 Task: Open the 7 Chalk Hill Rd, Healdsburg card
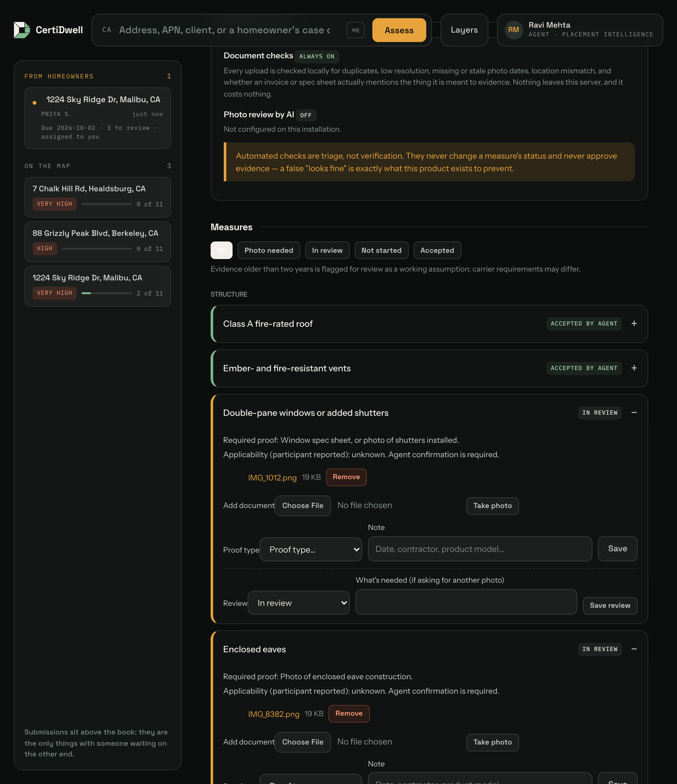97,197
